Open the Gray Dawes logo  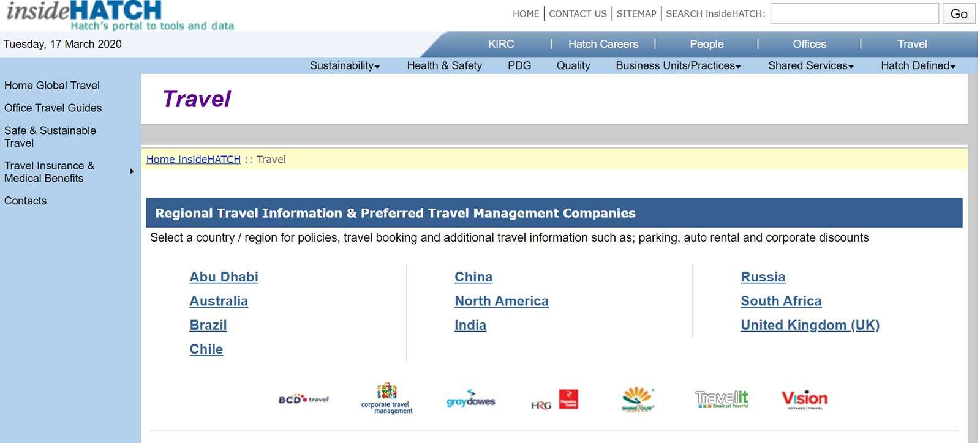(x=470, y=399)
